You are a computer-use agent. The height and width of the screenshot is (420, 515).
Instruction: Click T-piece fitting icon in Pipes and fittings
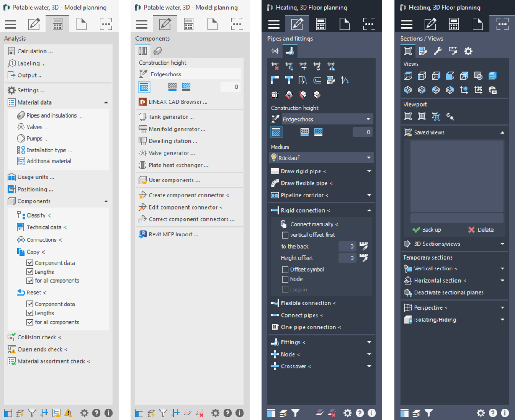click(289, 80)
